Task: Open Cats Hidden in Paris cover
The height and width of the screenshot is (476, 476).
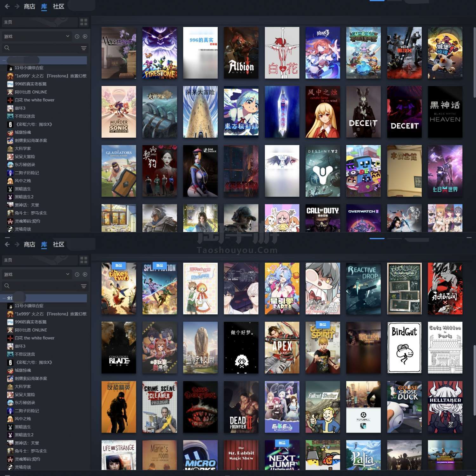Action: [445, 348]
